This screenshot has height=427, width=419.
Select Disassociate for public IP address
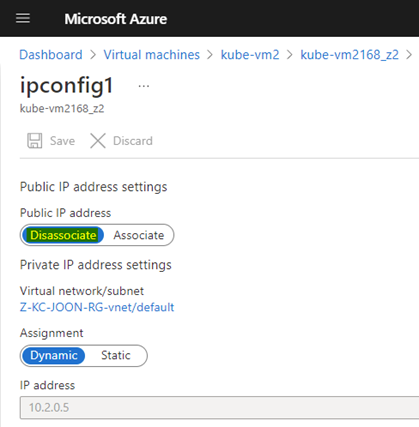(x=63, y=235)
